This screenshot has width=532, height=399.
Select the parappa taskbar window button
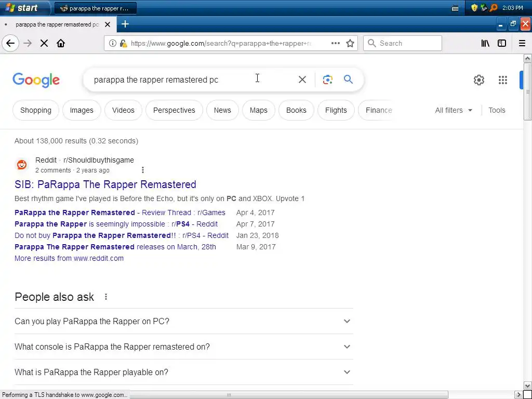pos(96,8)
